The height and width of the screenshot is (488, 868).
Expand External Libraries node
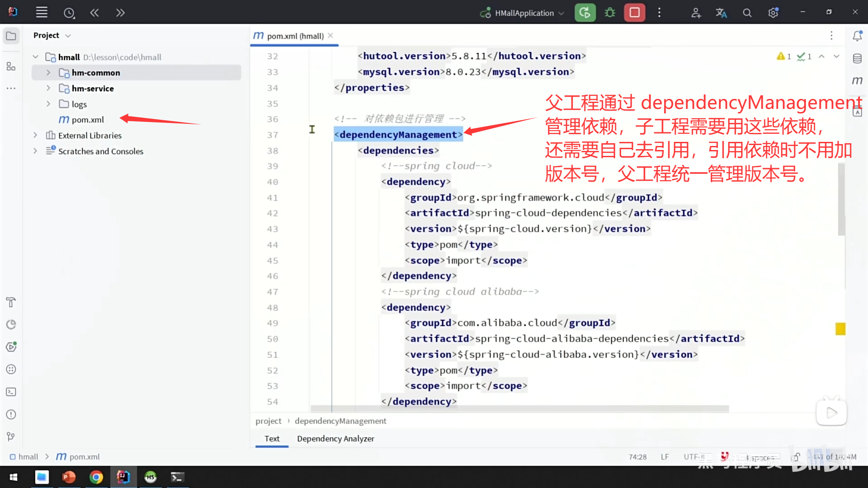35,136
